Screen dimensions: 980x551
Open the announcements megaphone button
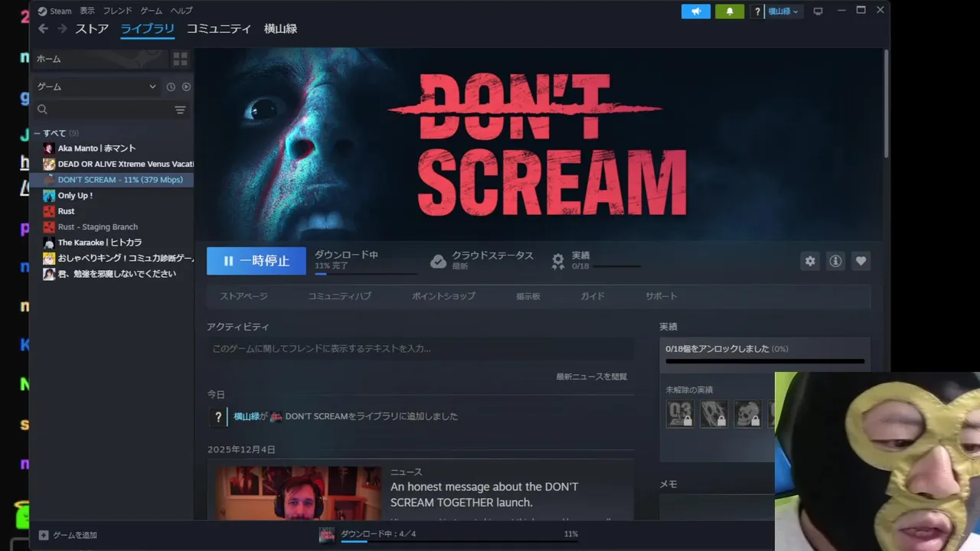695,11
